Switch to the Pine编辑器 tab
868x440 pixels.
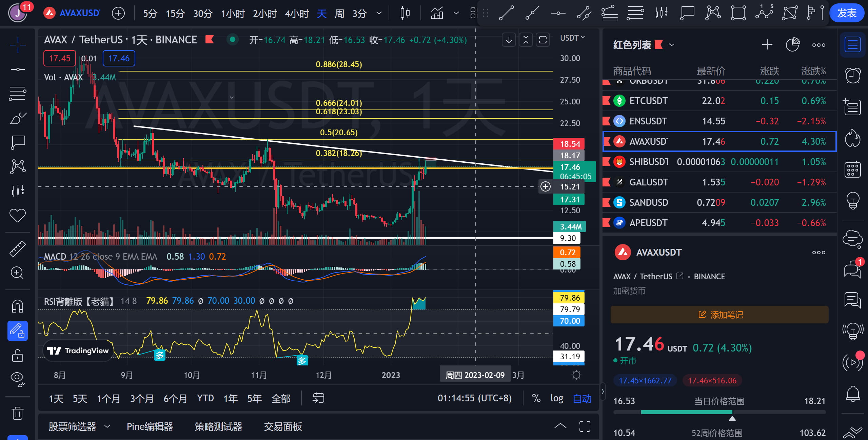(150, 426)
